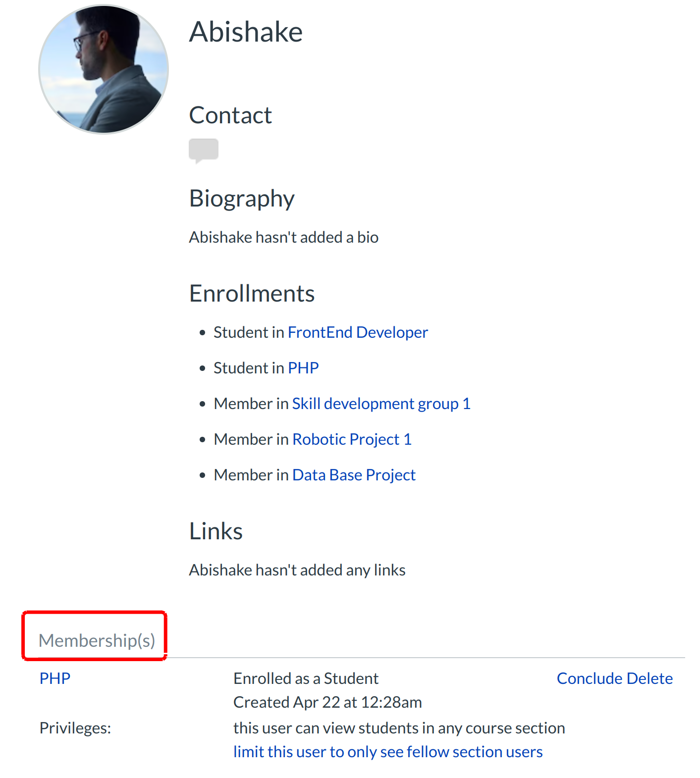Open the FrontEnd Developer course link

tap(357, 332)
